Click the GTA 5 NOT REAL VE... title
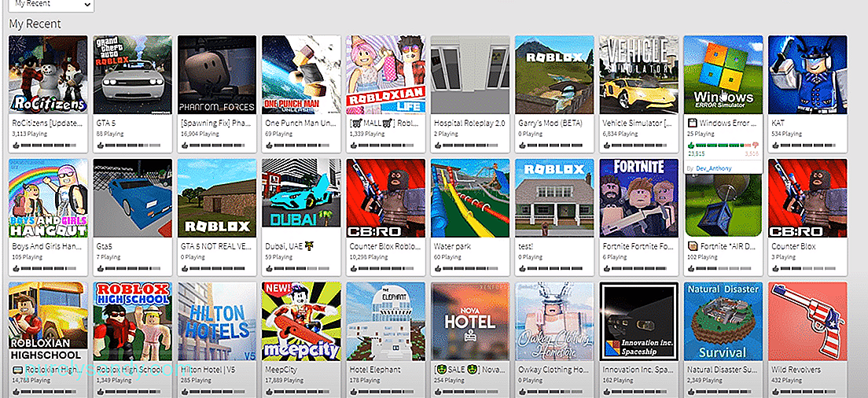 pyautogui.click(x=216, y=246)
